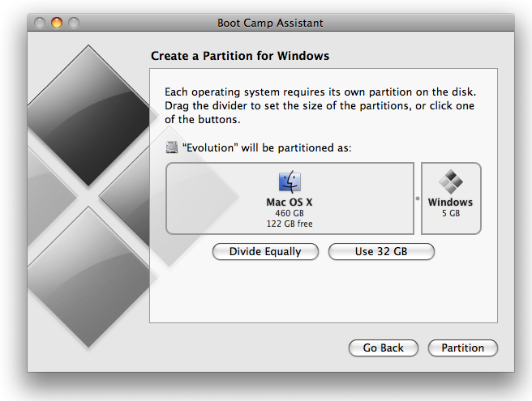
Task: Click the Windows Boot Camp diamond icon
Action: 451,181
